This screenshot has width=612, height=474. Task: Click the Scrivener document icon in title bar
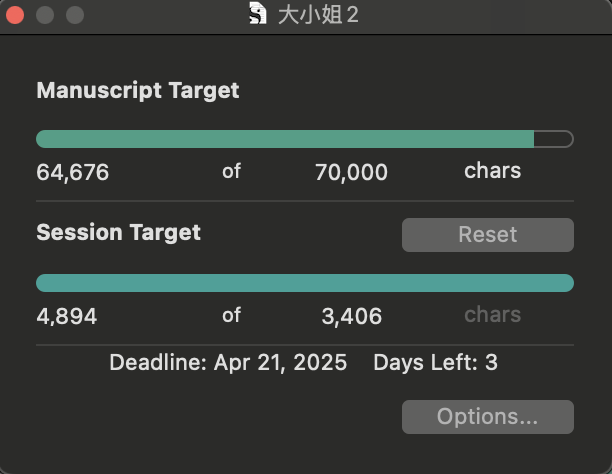point(258,14)
